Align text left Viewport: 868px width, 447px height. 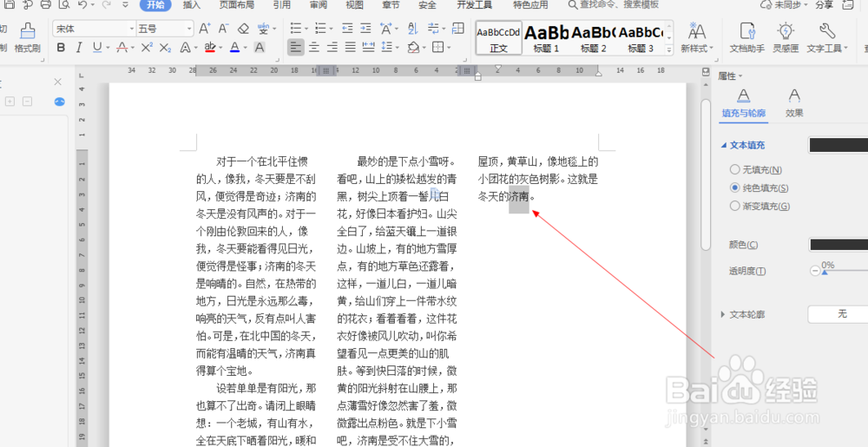296,48
